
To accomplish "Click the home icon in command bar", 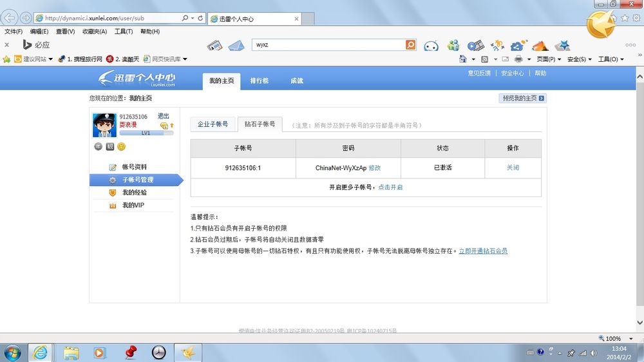I will (x=463, y=59).
